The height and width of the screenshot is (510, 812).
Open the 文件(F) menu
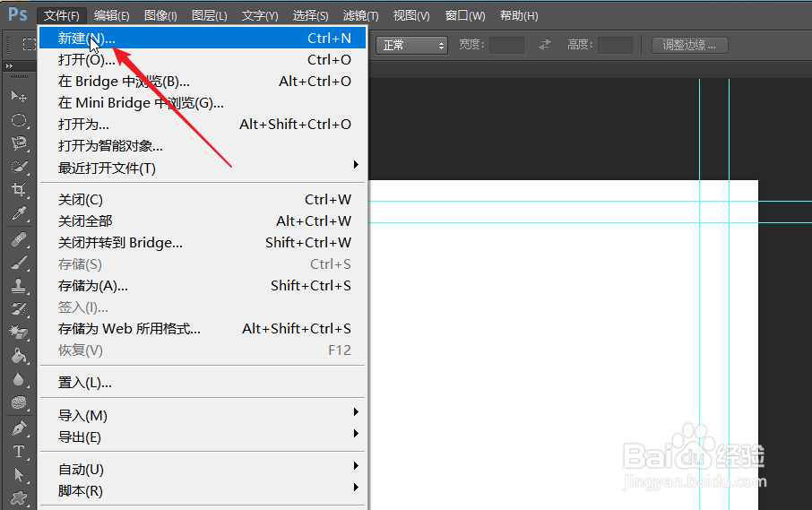coord(62,15)
